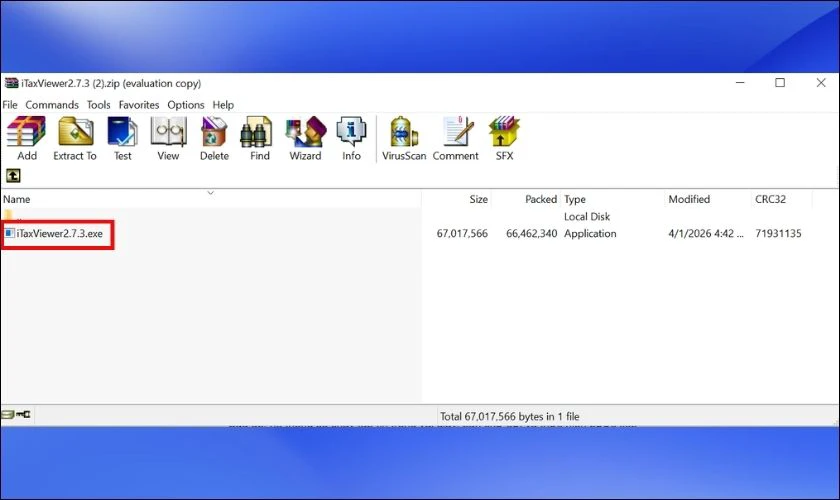
Task: Run the Test archive tool
Action: point(122,138)
